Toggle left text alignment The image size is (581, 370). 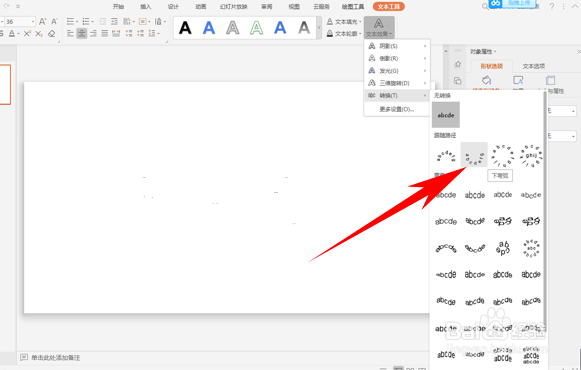point(70,34)
